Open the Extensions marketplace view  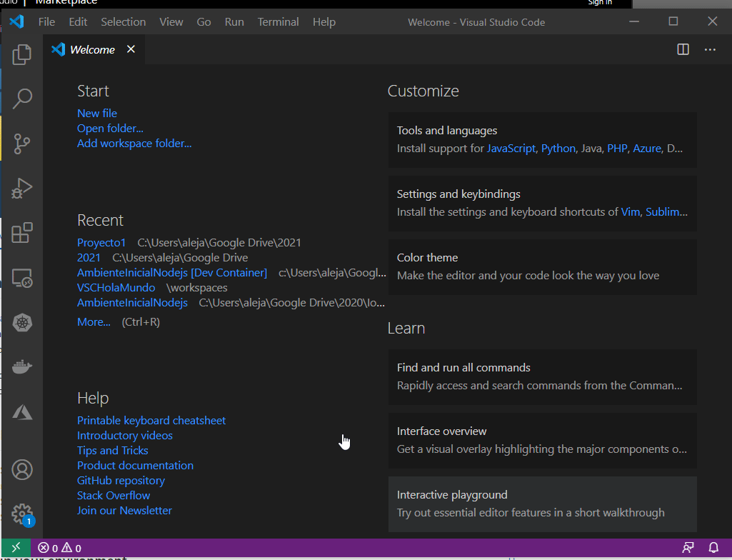[x=22, y=233]
